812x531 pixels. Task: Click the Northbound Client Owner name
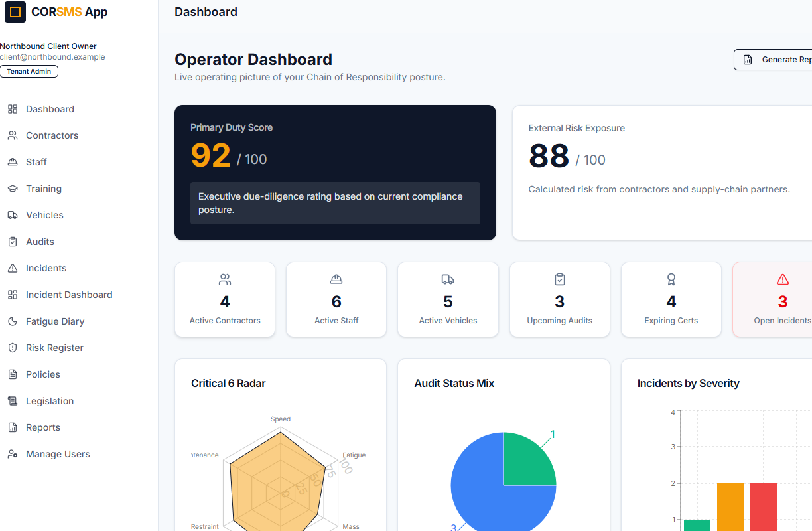click(x=48, y=46)
